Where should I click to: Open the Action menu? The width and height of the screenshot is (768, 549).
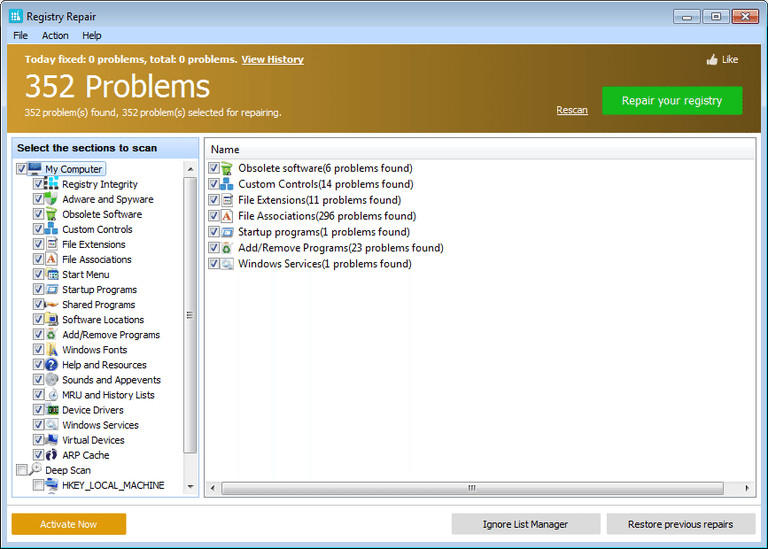click(55, 35)
